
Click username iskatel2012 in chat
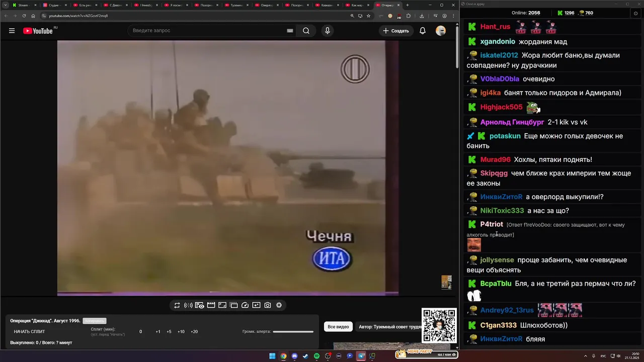[499, 55]
